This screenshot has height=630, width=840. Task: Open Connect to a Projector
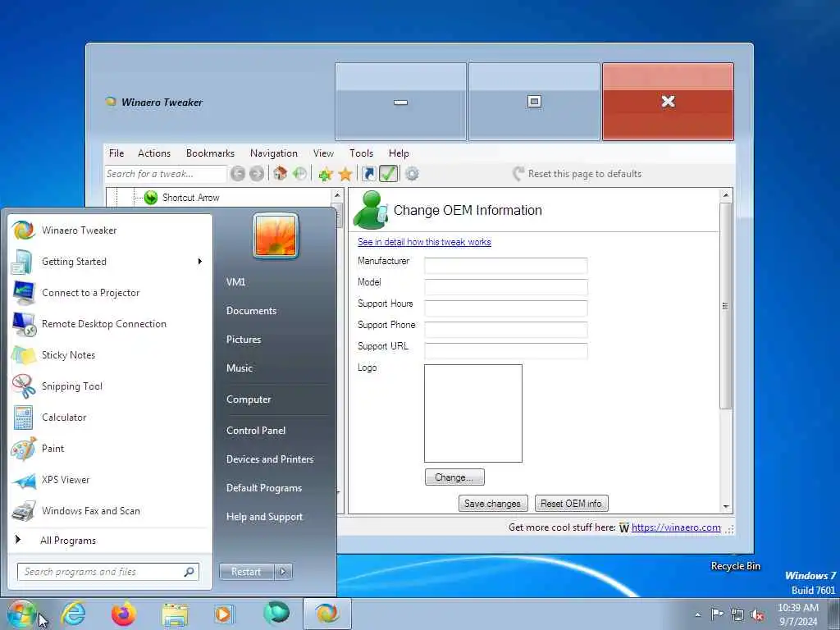110,293
